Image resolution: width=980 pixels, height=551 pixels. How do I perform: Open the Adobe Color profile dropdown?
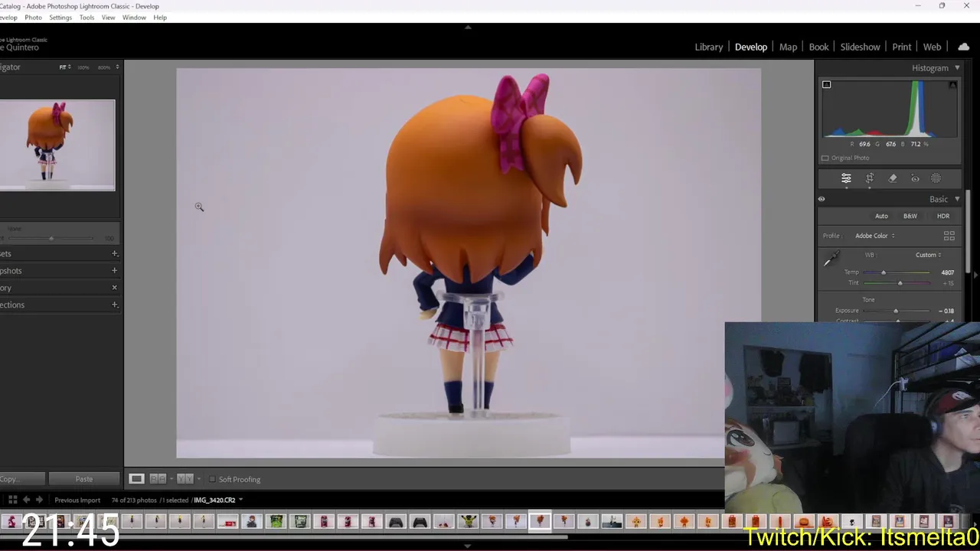(x=875, y=236)
